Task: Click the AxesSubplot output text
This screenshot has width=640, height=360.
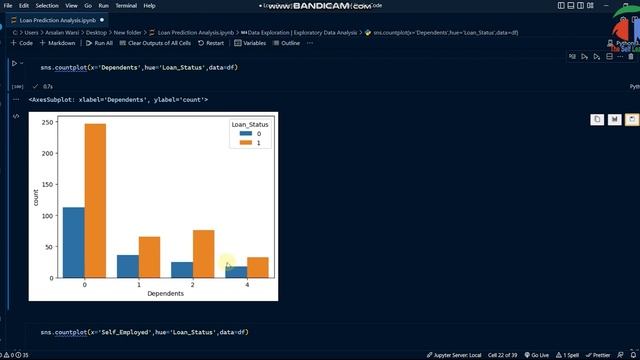Action: point(118,100)
